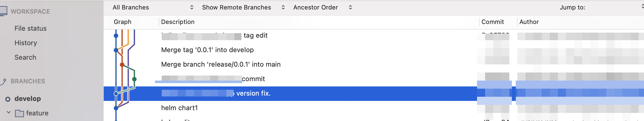Click the Author column header

[529, 22]
